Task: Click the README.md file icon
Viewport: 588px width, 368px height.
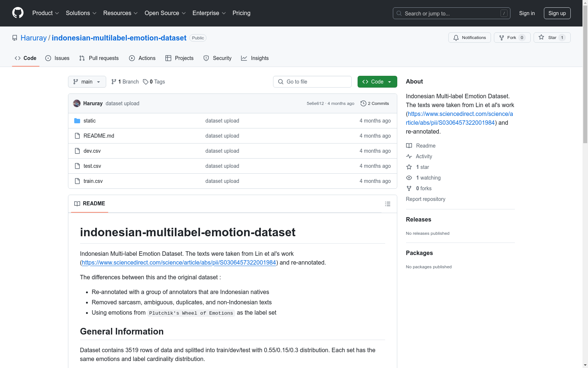Action: tap(77, 136)
